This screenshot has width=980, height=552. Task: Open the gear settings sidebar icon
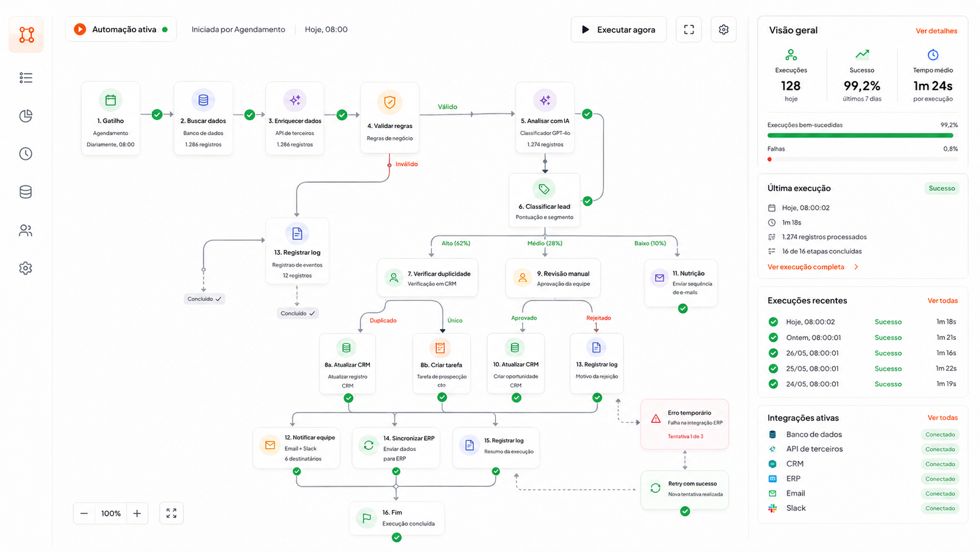[26, 268]
